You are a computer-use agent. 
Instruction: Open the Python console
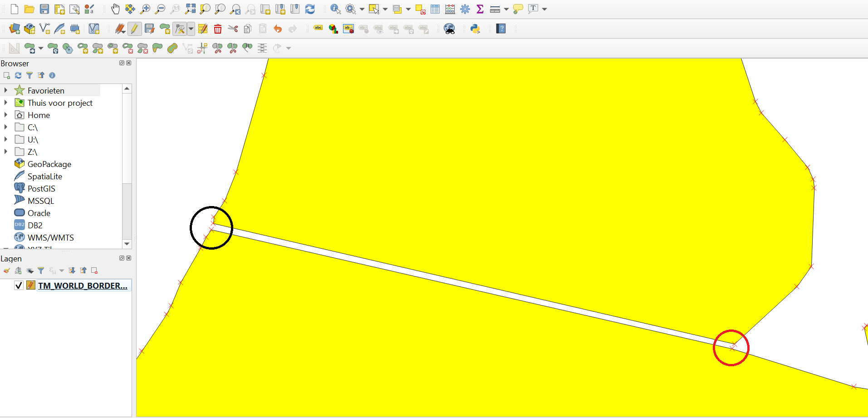tap(475, 29)
